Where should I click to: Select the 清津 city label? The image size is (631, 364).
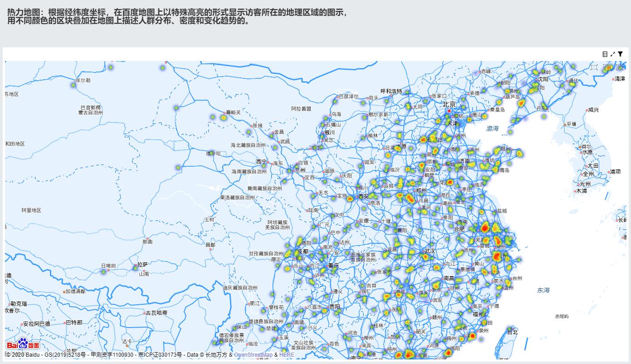click(620, 79)
